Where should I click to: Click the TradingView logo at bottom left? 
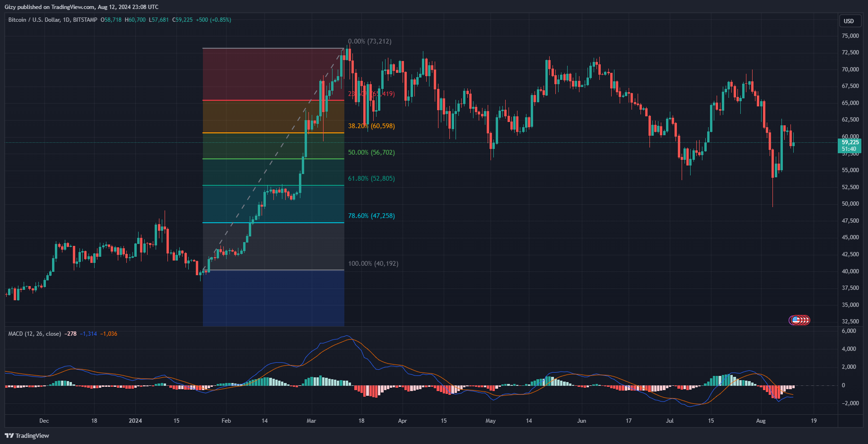(27, 435)
